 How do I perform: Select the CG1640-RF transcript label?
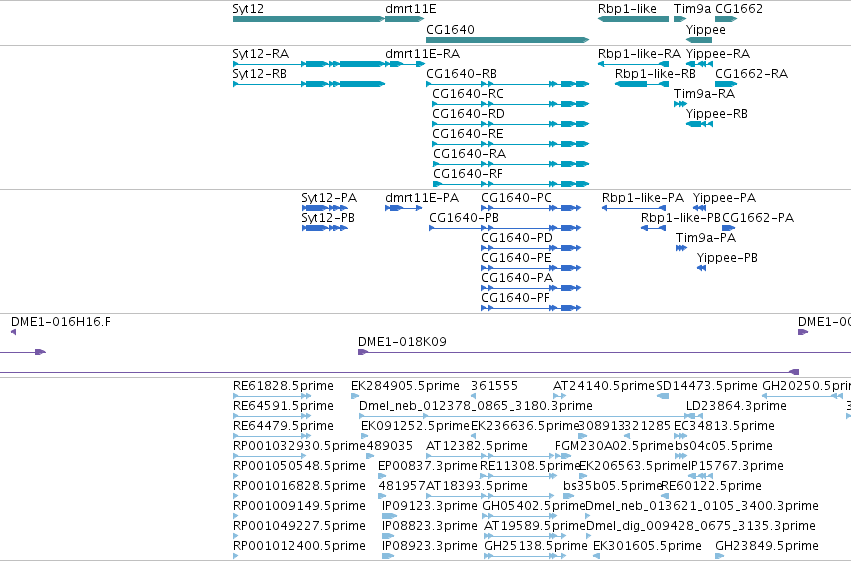point(468,174)
